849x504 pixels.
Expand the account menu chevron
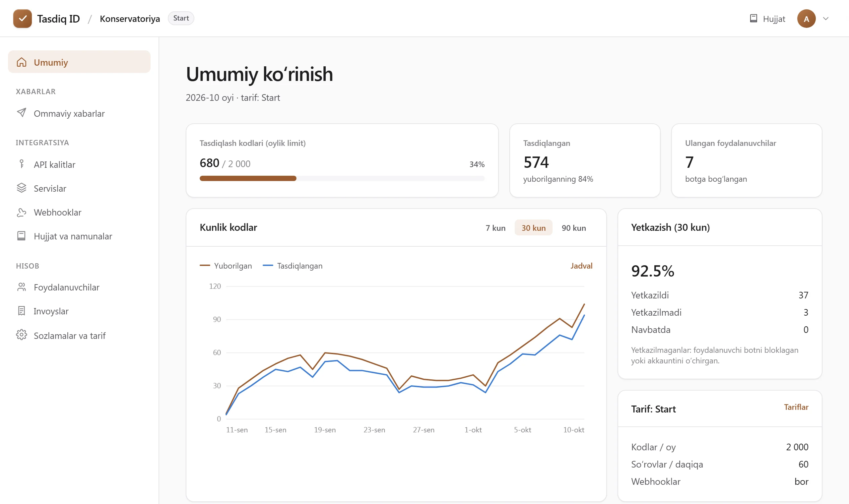pos(826,19)
